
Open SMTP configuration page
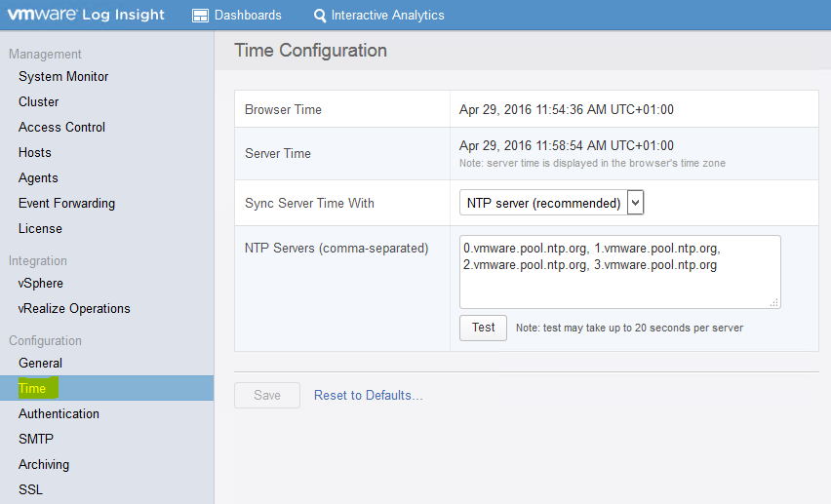(x=35, y=440)
